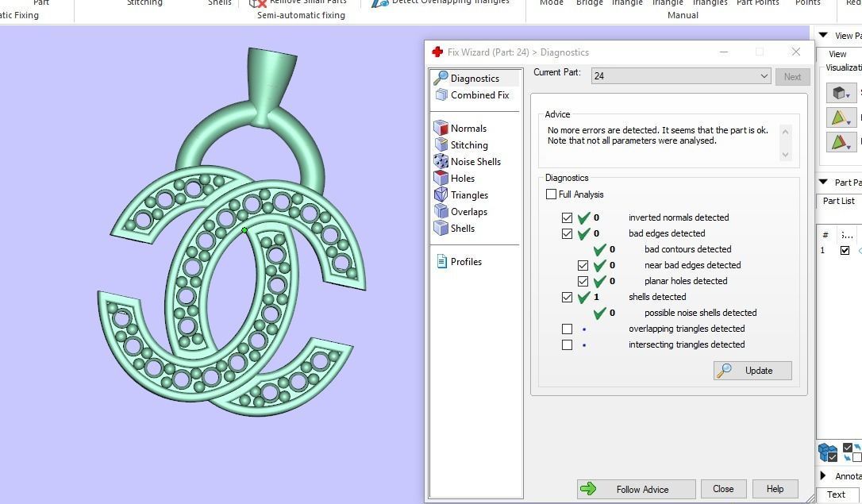
Task: Open the Noise Shells page
Action: pos(468,162)
